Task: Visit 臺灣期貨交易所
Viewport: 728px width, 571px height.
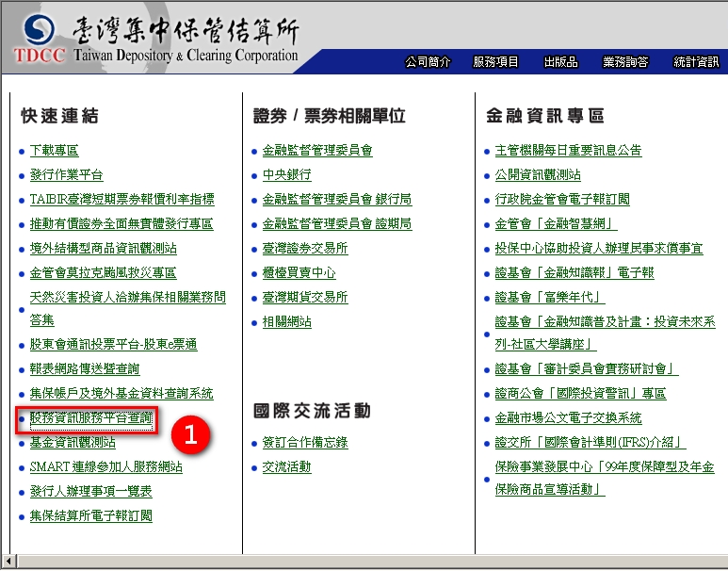Action: tap(305, 298)
